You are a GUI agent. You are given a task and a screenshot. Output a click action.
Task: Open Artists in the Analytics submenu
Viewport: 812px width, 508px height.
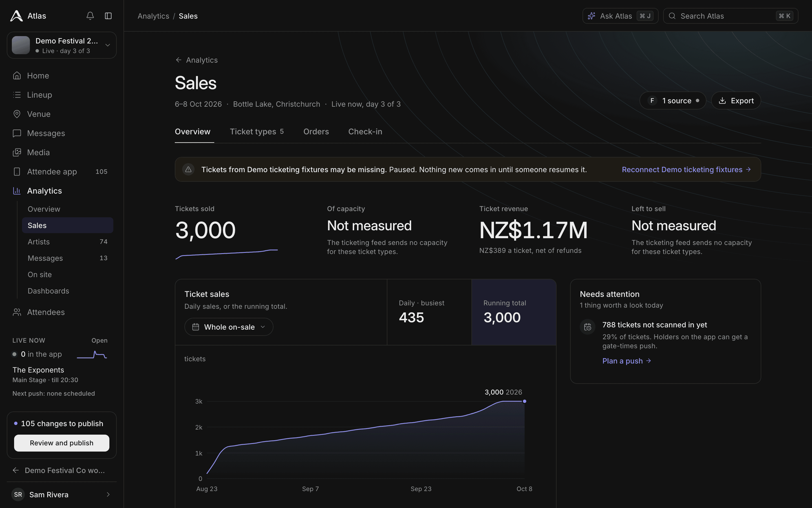tap(67, 242)
